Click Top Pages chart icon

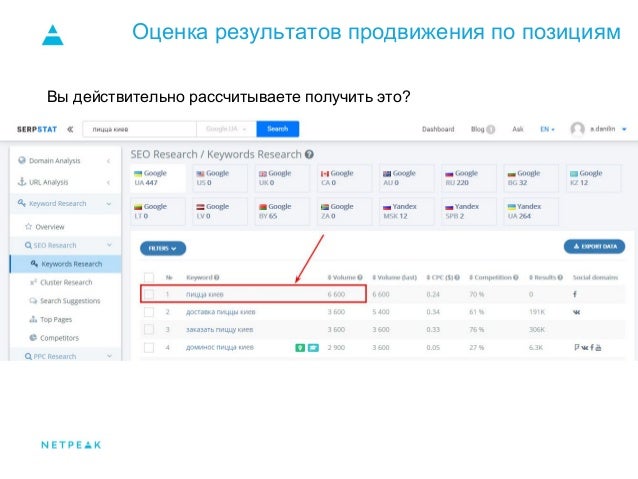[x=33, y=319]
